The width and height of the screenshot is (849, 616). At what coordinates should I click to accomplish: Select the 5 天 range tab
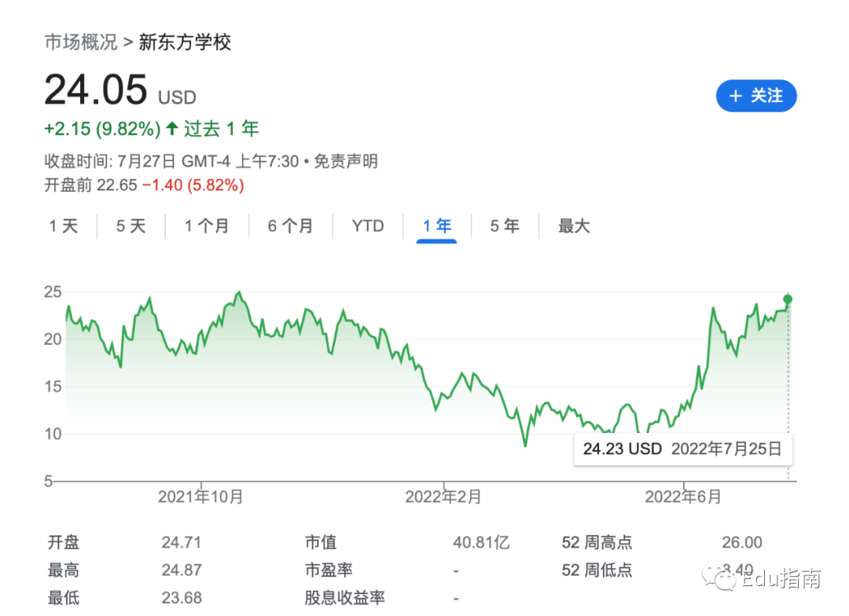[x=131, y=225]
